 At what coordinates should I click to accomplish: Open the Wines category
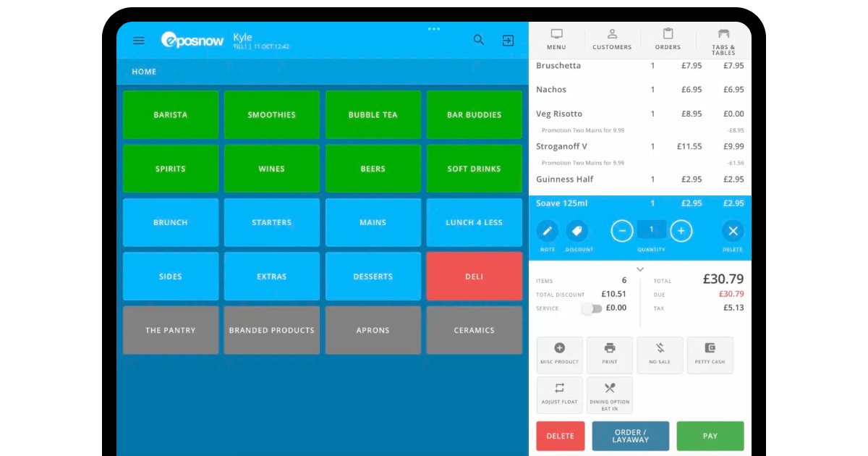272,169
